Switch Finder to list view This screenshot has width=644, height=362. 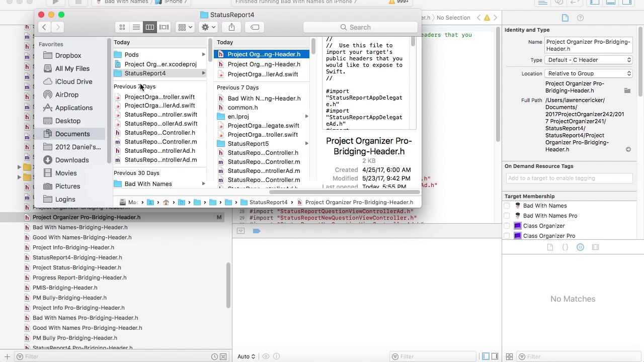coord(136,27)
